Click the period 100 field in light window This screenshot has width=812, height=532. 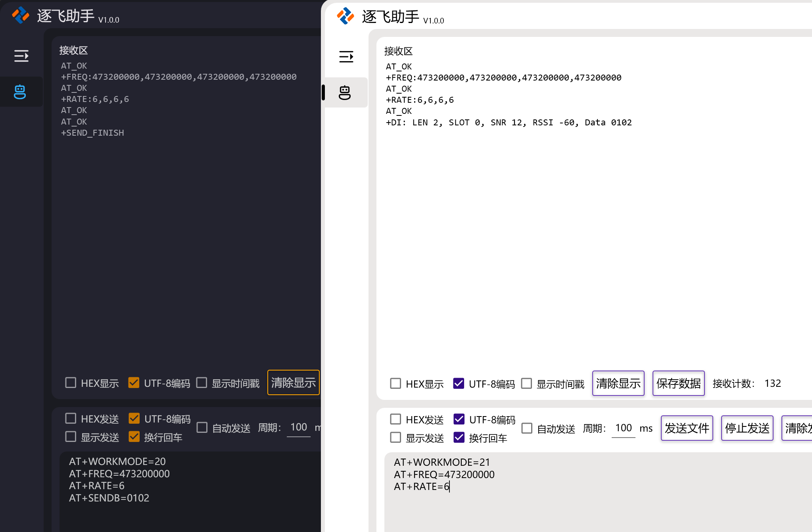(x=623, y=428)
